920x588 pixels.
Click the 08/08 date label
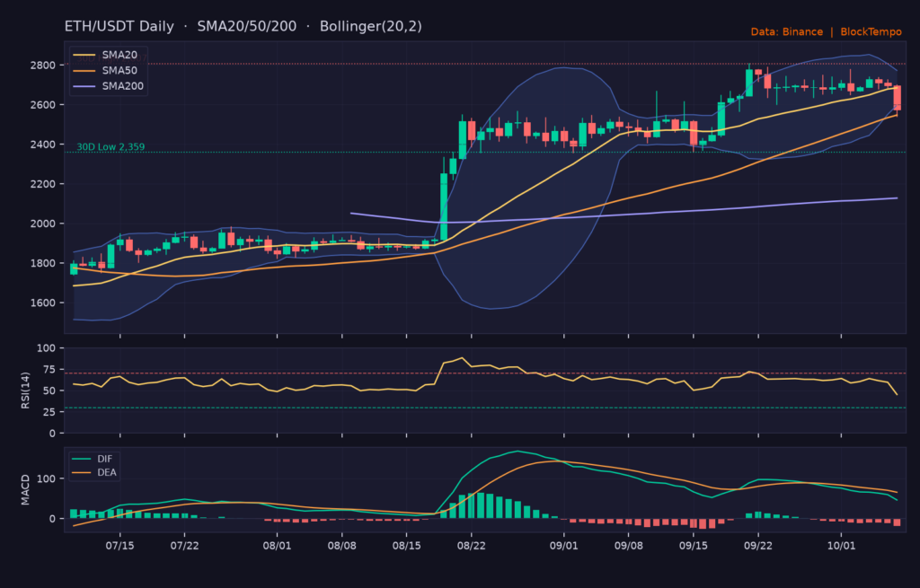tap(341, 546)
